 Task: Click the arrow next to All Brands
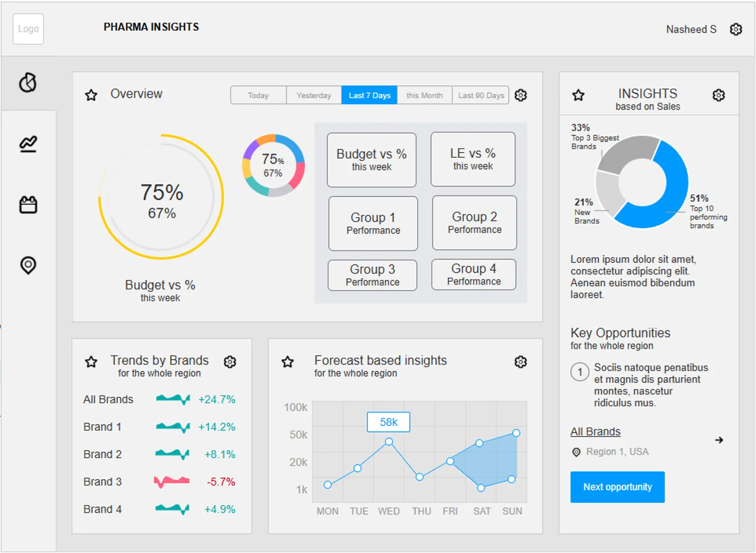click(719, 440)
